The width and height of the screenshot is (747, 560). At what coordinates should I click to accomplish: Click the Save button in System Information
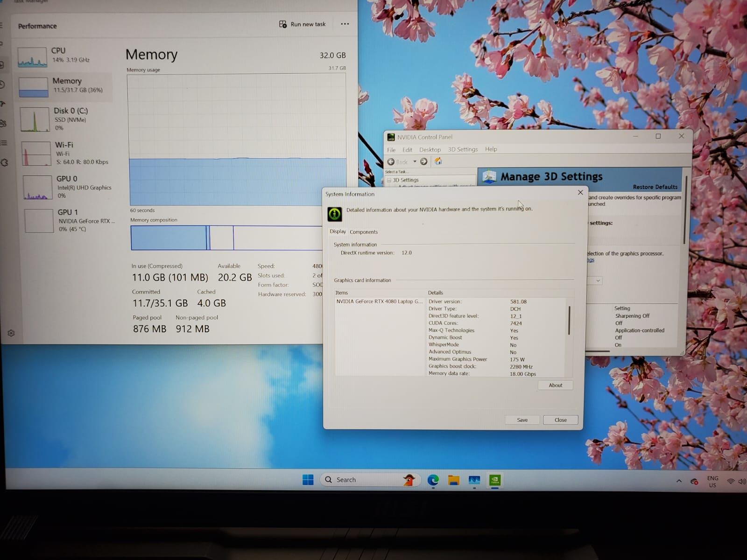[522, 420]
